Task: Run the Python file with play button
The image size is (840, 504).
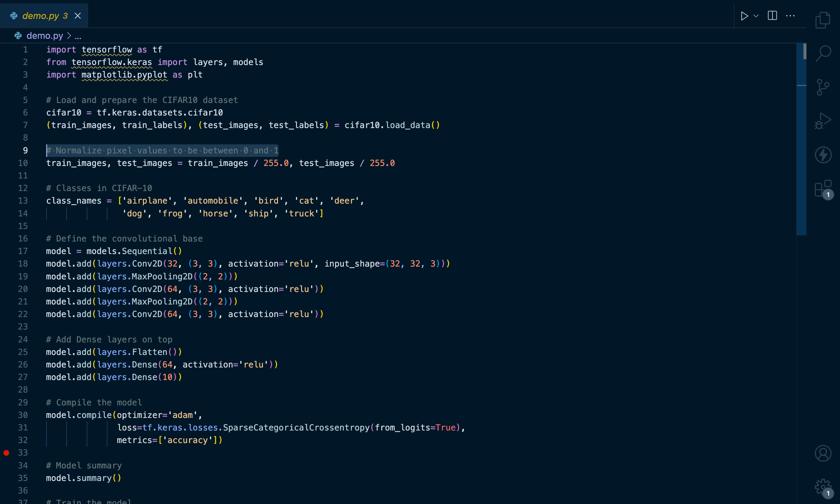Action: click(744, 16)
